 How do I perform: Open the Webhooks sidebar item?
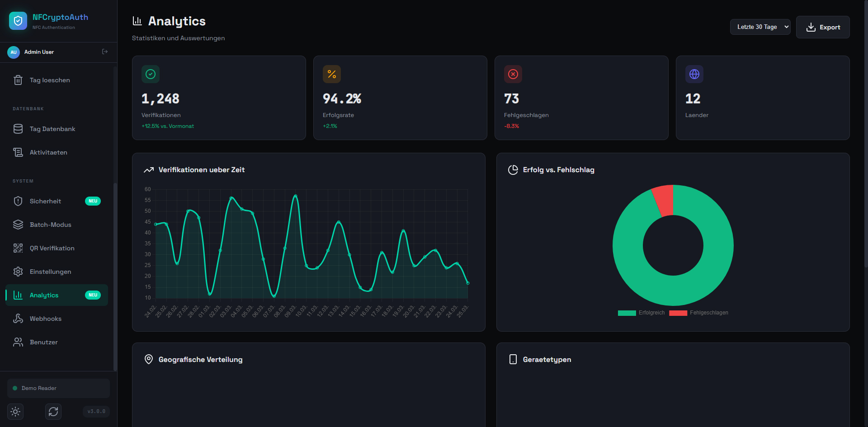46,319
